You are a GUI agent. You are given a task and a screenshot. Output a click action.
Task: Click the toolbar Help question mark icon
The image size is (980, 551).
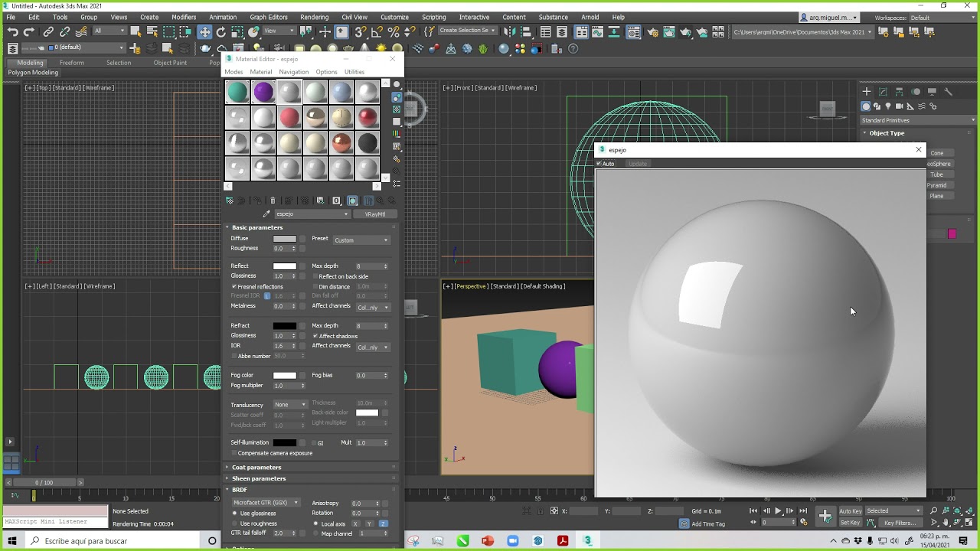click(x=573, y=49)
